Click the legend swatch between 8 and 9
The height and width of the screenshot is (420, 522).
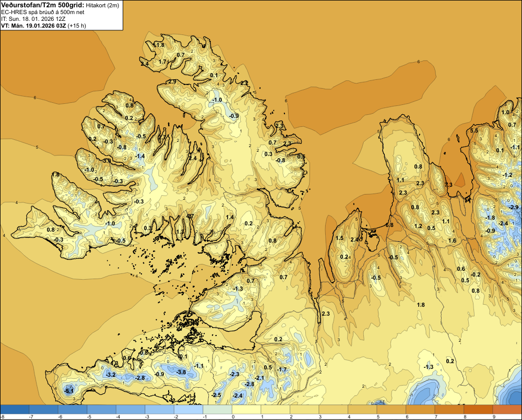(x=478, y=410)
